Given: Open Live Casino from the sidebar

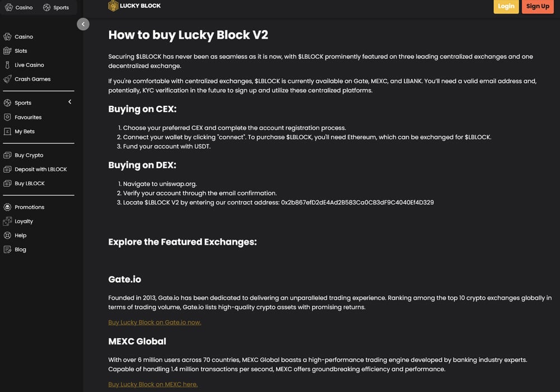Looking at the screenshot, I should (29, 64).
